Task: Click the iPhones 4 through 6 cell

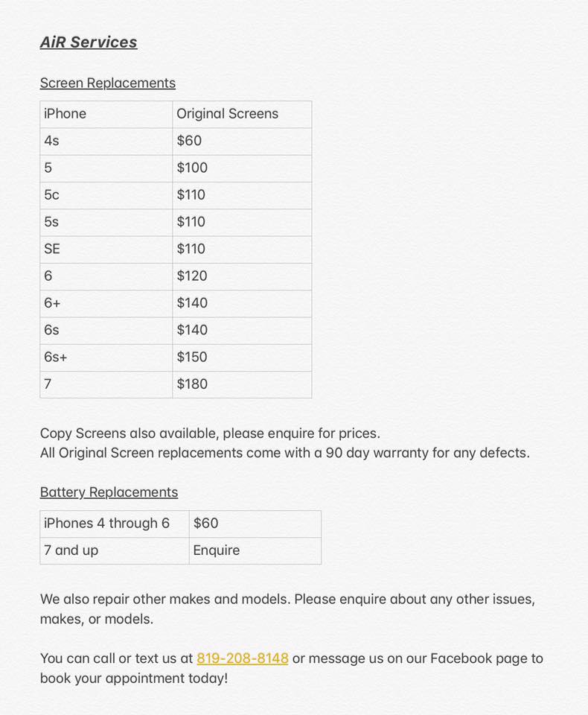Action: click(115, 524)
